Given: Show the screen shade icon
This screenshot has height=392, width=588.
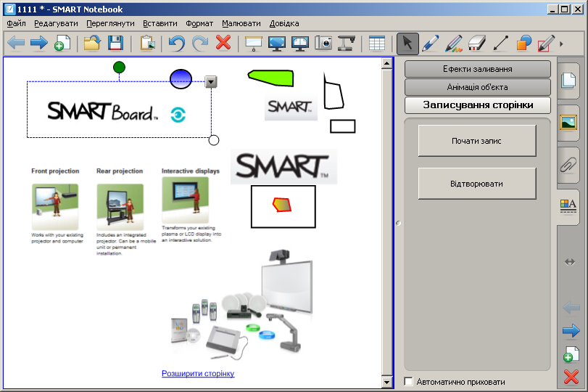Looking at the screenshot, I should point(254,43).
